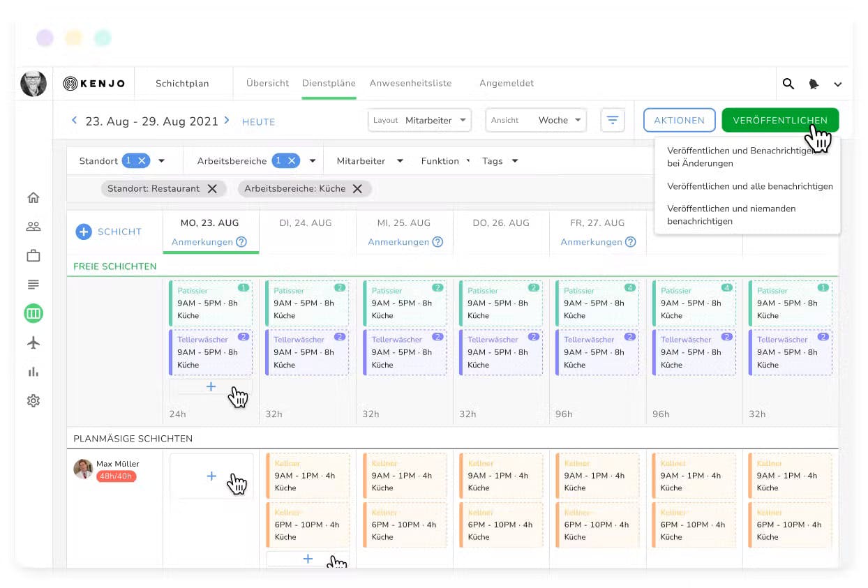
Task: Open the airplane time-off icon
Action: click(x=33, y=342)
